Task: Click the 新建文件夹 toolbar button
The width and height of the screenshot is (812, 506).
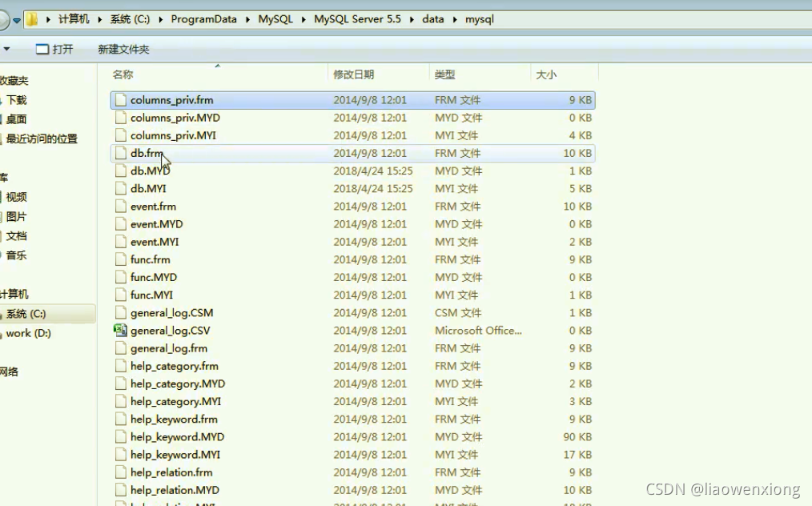Action: (x=123, y=49)
